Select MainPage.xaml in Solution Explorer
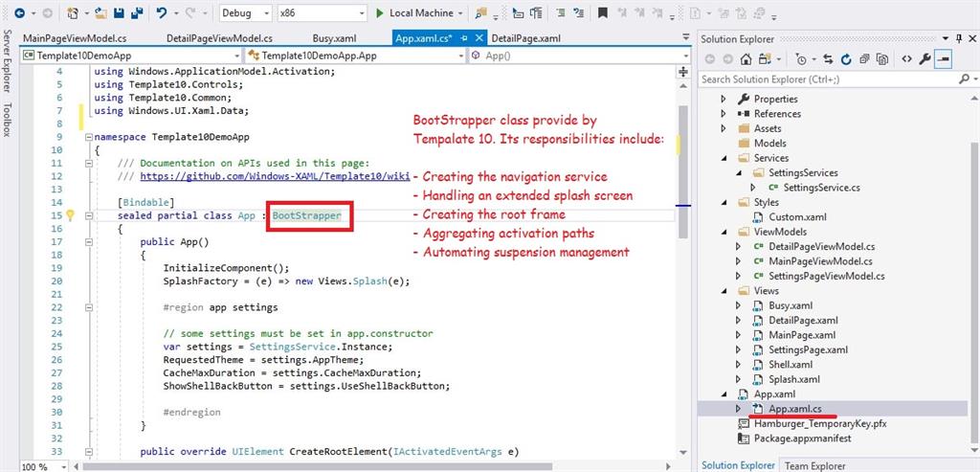 tap(802, 335)
